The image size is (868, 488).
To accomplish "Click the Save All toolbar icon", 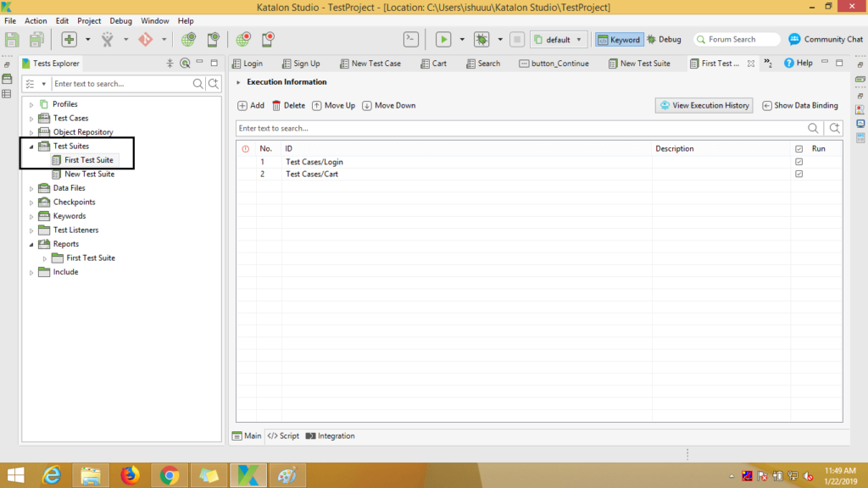I will 36,39.
